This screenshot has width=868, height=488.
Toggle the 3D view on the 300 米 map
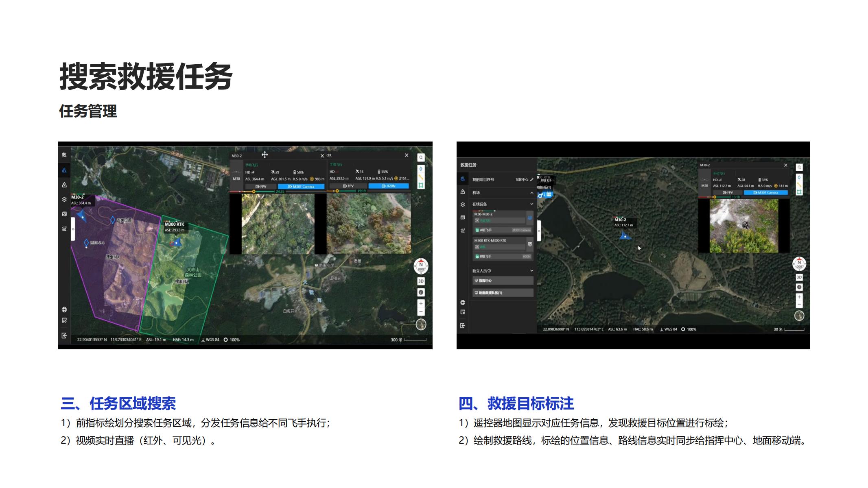coord(421,281)
